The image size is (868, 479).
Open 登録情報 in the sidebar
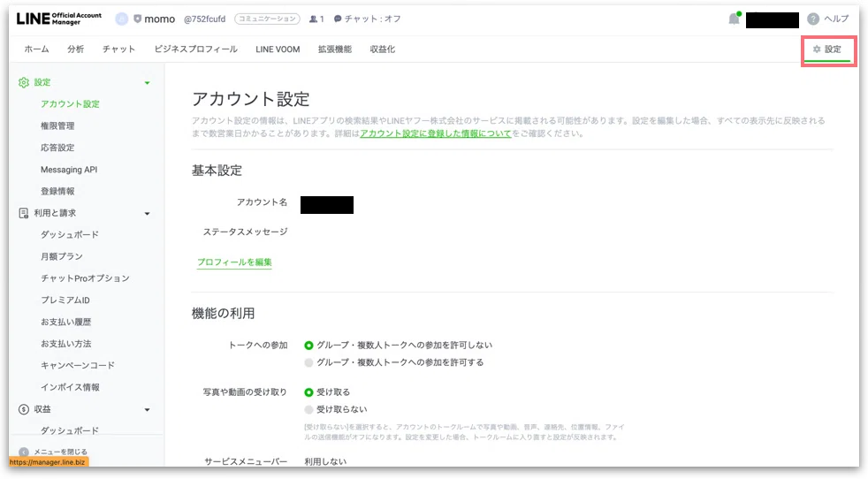coord(57,192)
